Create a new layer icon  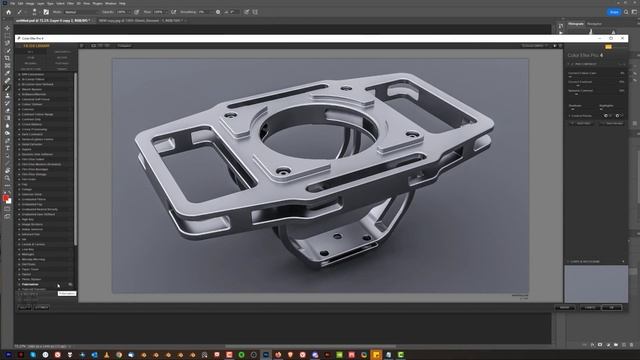pos(624,345)
